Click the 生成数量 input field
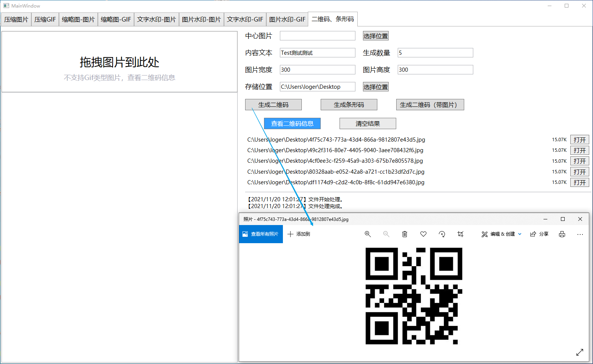Screen dimensions: 593x364 click(x=435, y=52)
